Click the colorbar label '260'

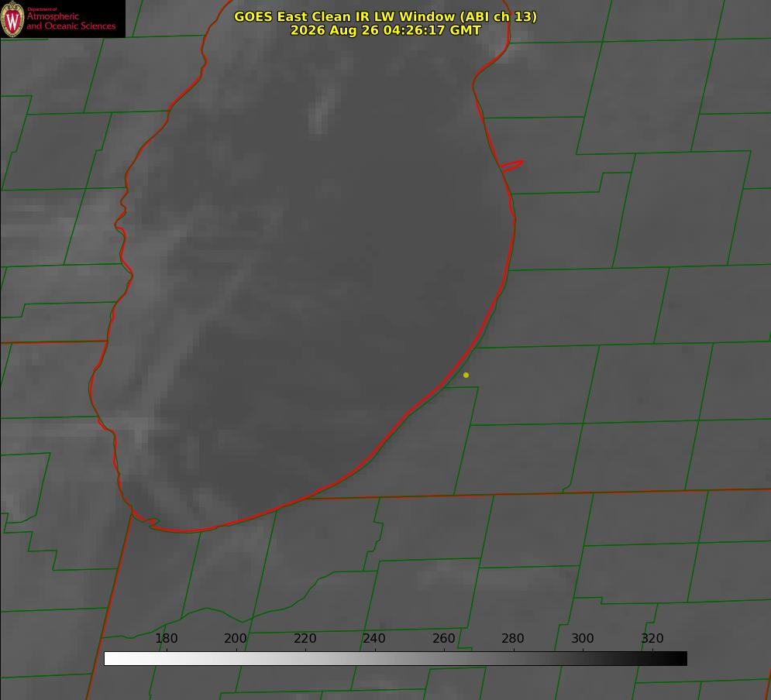(443, 638)
